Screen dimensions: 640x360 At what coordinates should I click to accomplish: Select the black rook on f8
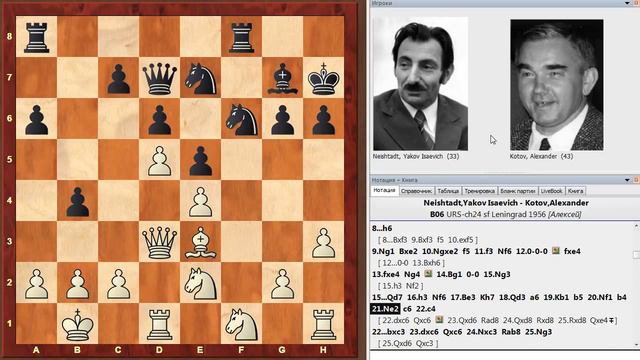coord(241,37)
